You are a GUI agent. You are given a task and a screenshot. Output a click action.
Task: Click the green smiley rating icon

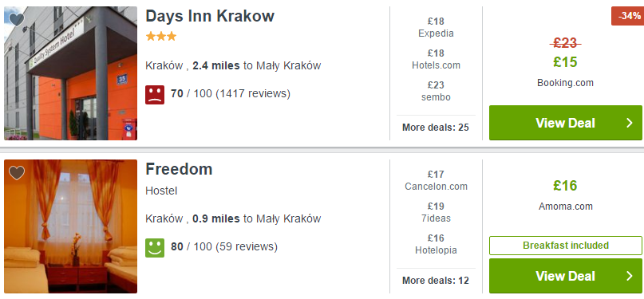[155, 248]
